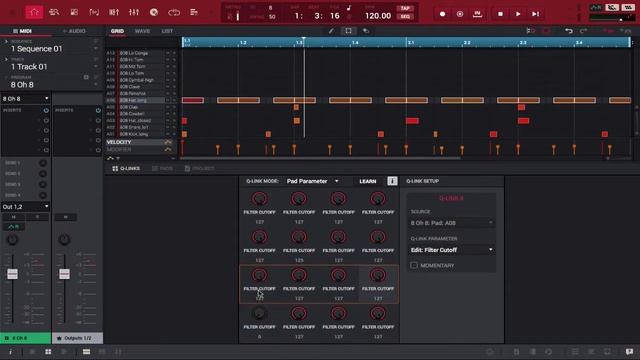
Task: Click the overdub record button
Action: [x=460, y=14]
